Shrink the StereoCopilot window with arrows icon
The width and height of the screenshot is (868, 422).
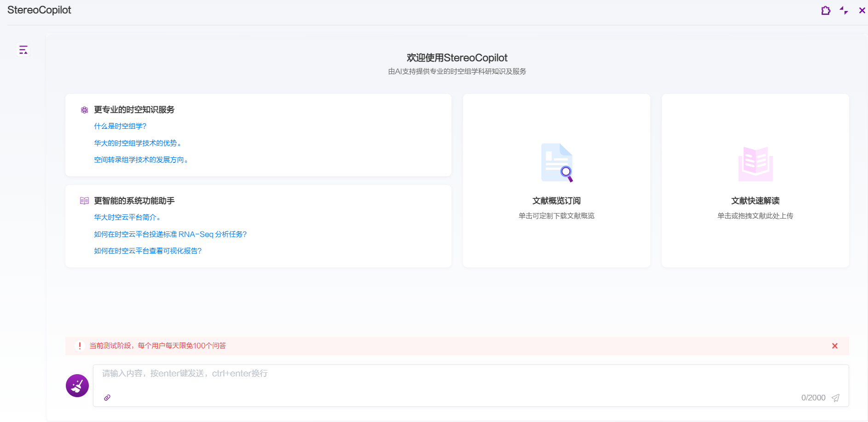(844, 10)
